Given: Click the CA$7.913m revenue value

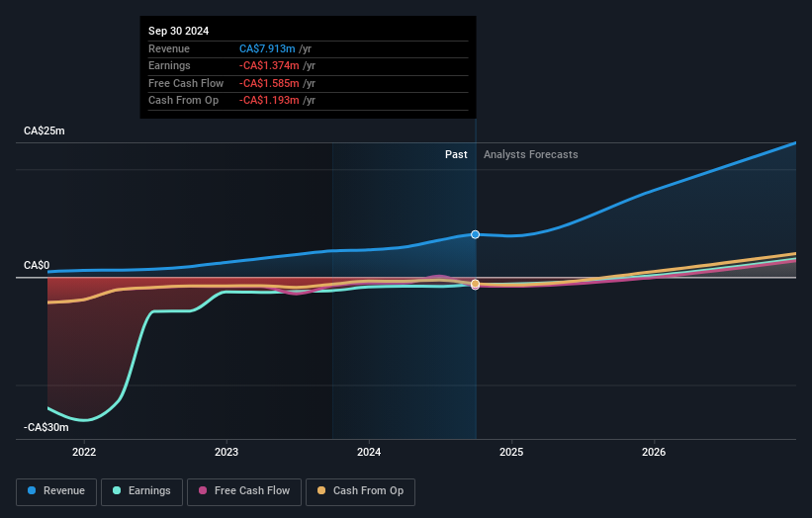Looking at the screenshot, I should [267, 48].
